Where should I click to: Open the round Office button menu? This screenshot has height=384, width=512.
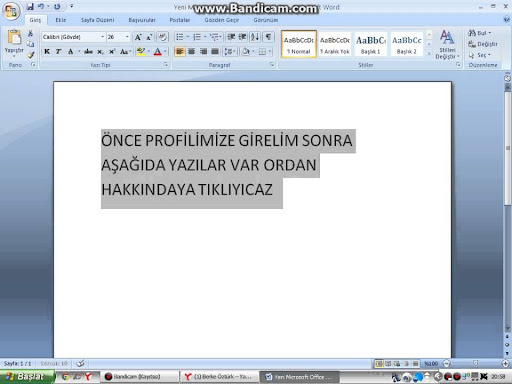[x=11, y=11]
